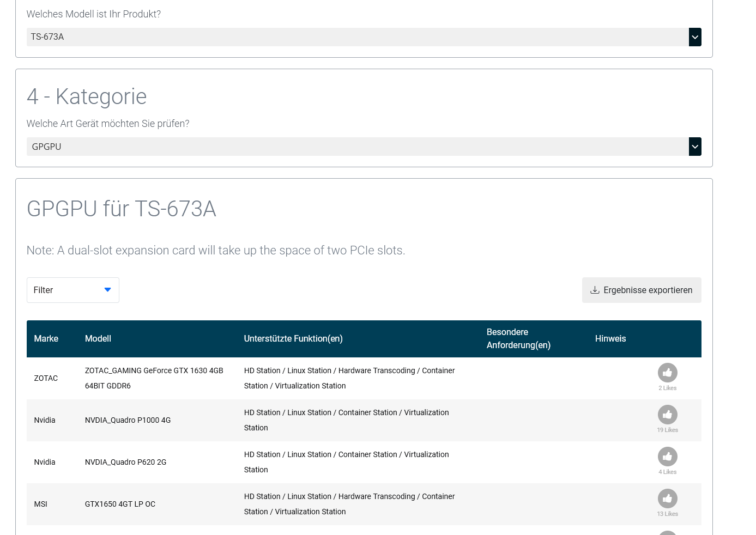Click the MSI brand cell
Screen dimensions: 756x535
coord(40,504)
